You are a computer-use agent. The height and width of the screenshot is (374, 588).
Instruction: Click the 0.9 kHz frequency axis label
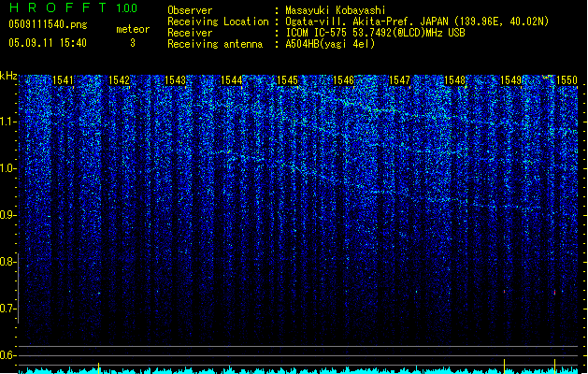point(8,215)
